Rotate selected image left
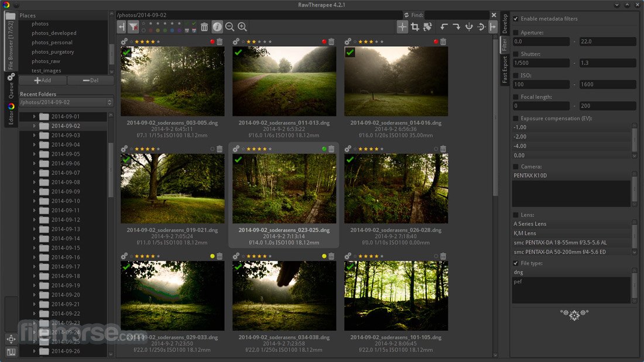644x362 pixels. [444, 27]
